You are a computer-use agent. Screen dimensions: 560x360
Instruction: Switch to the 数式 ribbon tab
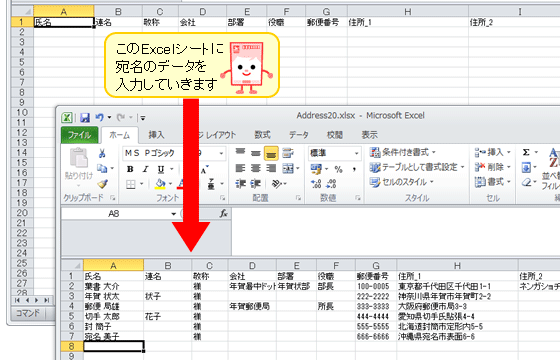(x=262, y=135)
